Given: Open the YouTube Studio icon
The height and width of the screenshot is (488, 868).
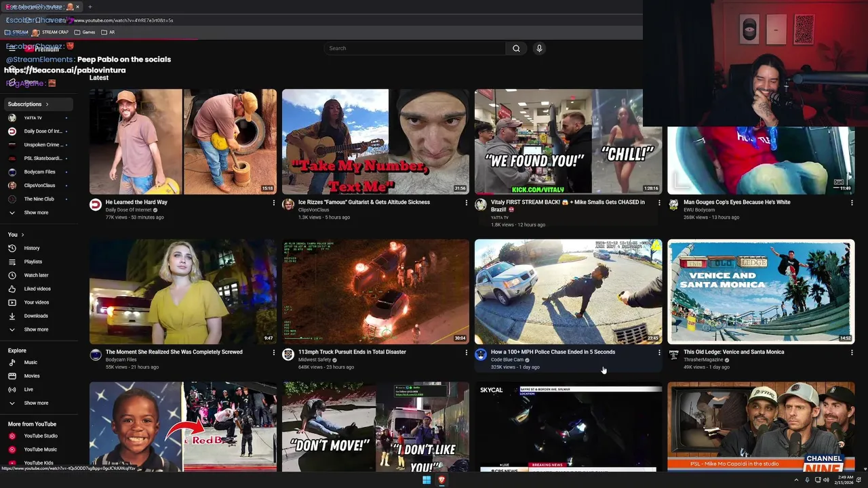Looking at the screenshot, I should click(12, 436).
